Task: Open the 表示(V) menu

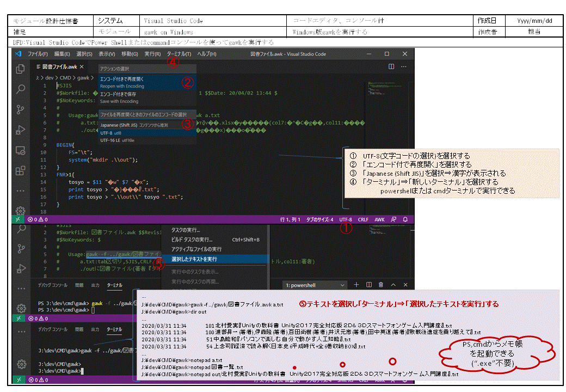Action: [107, 54]
